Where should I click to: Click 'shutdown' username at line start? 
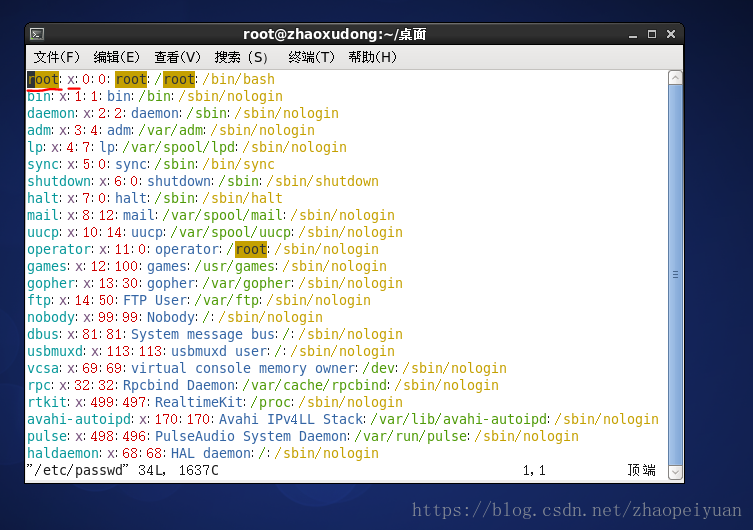(59, 181)
